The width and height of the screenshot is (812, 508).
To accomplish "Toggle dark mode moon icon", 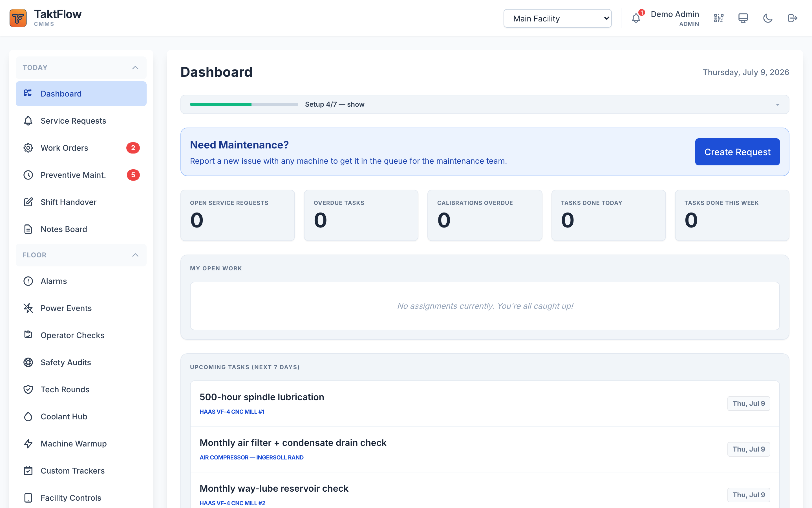I will pos(768,18).
